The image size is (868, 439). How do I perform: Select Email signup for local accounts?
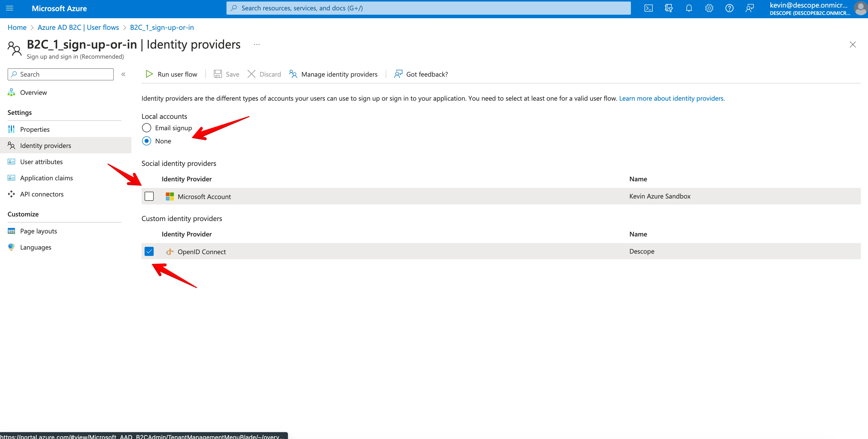(x=147, y=128)
